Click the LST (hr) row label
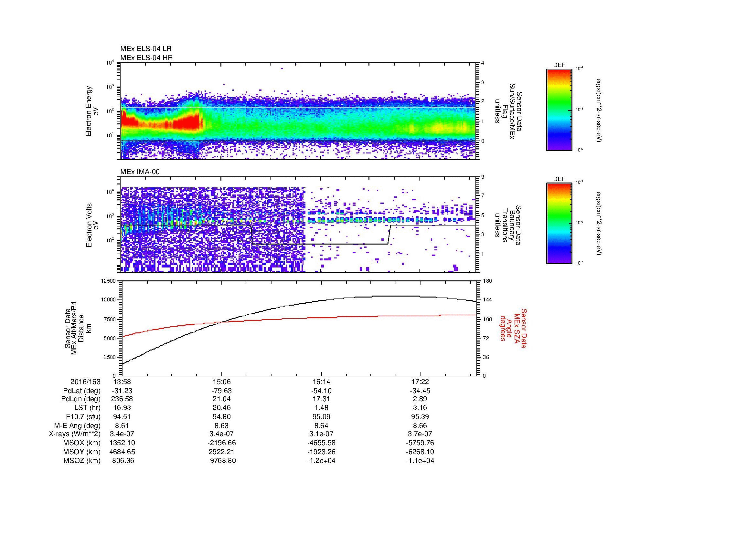The height and width of the screenshot is (534, 756). click(x=88, y=408)
